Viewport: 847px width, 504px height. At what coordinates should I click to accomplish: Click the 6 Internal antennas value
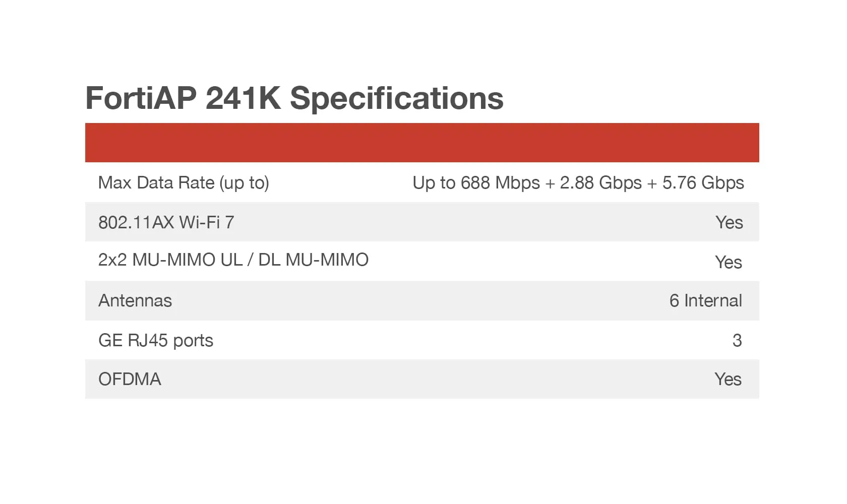click(x=705, y=300)
